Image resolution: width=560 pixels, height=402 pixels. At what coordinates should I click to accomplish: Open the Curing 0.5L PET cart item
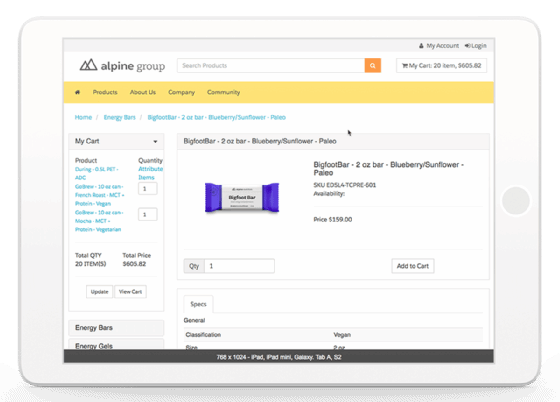(96, 173)
